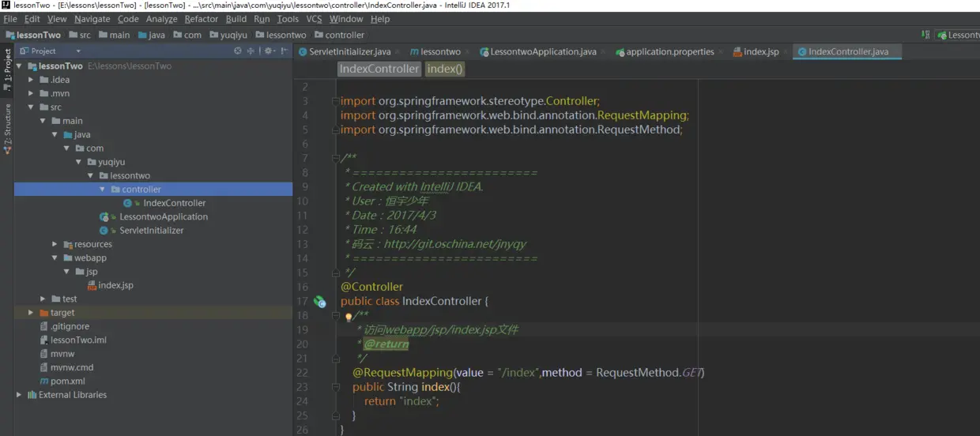This screenshot has width=980, height=436.
Task: Click the index() breadcrumb in the editor
Action: click(445, 69)
